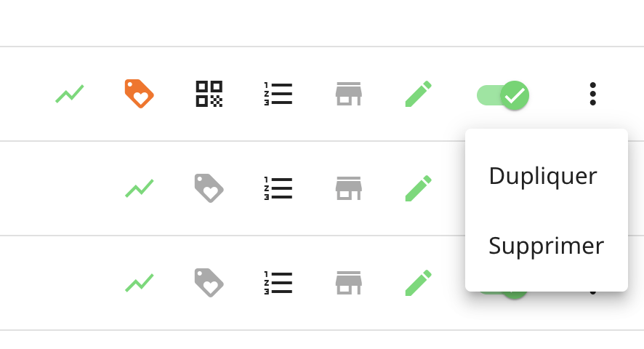Viewport: 644px width, 349px height.
Task: Edit first row with green pencil
Action: point(419,94)
